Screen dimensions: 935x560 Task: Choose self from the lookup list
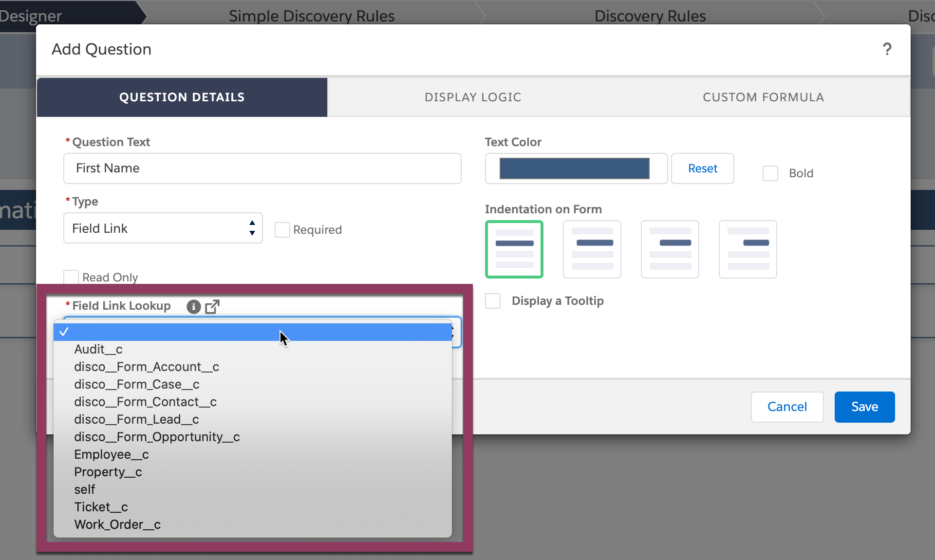point(252,489)
